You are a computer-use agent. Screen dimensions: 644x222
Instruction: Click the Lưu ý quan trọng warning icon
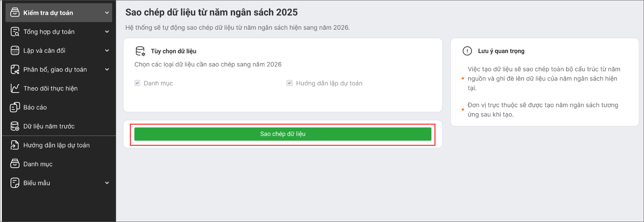click(x=467, y=51)
